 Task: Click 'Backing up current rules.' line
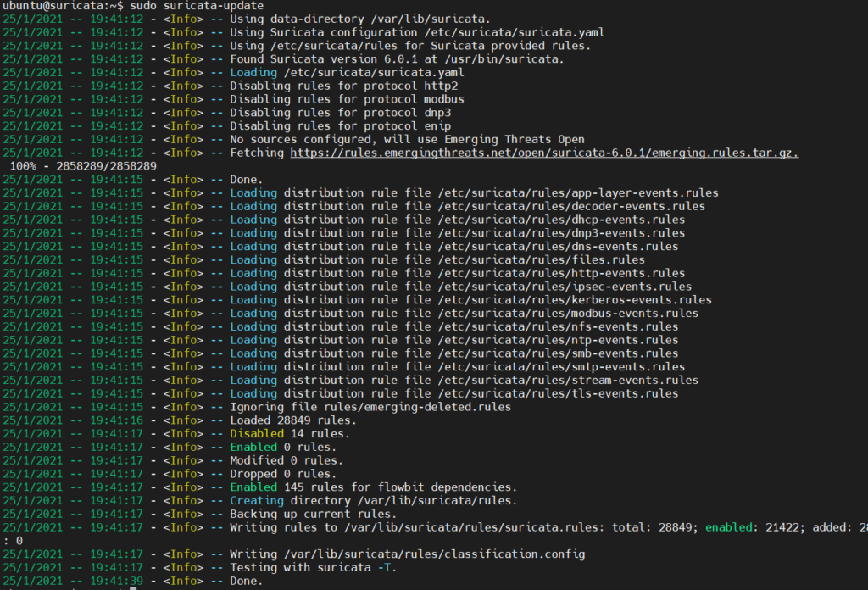click(314, 514)
